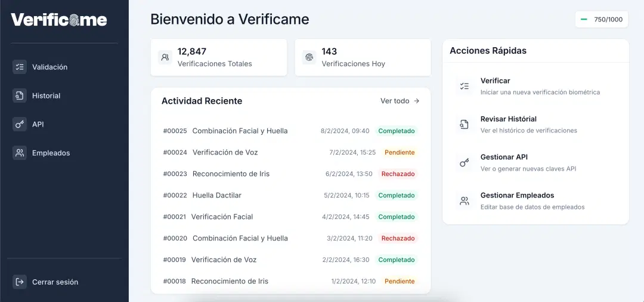Click Pendiente status of #00024

400,152
